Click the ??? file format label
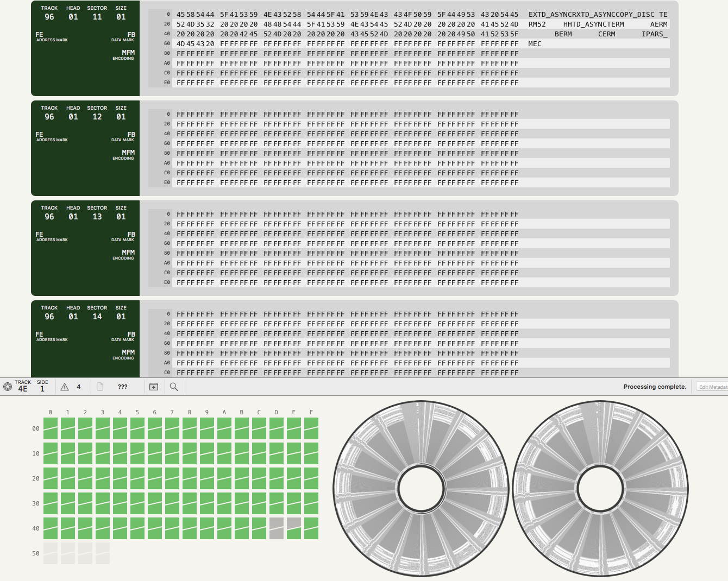Screen dimensions: 728x581 (122, 387)
